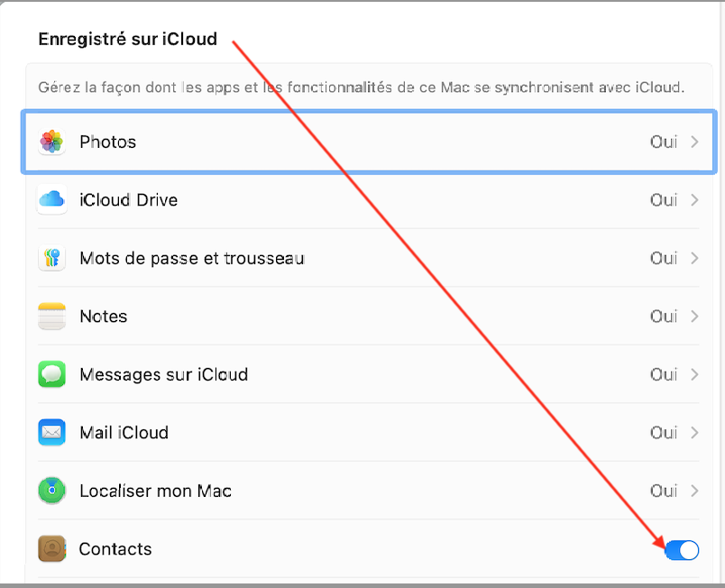This screenshot has width=725, height=588.
Task: Click the iCloud Drive cloud icon
Action: pos(51,199)
